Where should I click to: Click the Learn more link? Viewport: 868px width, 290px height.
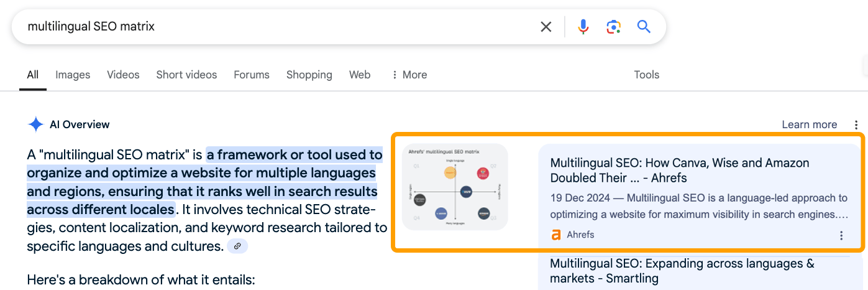point(809,124)
